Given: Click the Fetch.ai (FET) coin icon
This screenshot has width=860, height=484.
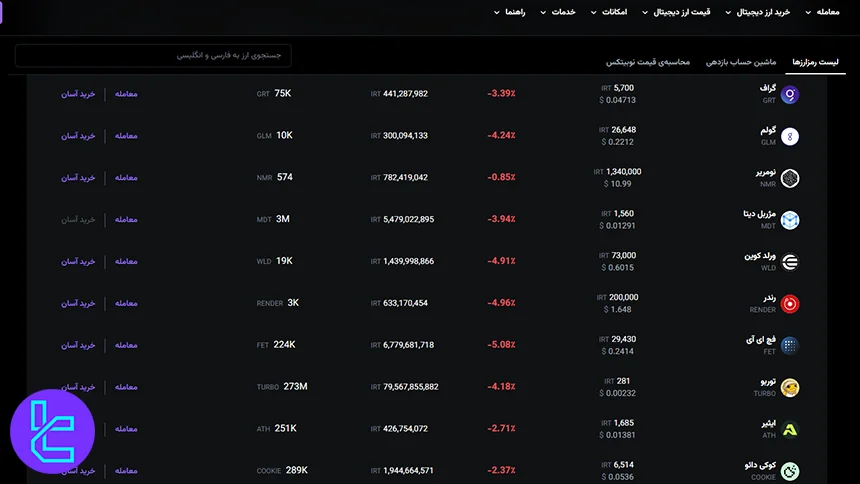Looking at the screenshot, I should tap(790, 346).
